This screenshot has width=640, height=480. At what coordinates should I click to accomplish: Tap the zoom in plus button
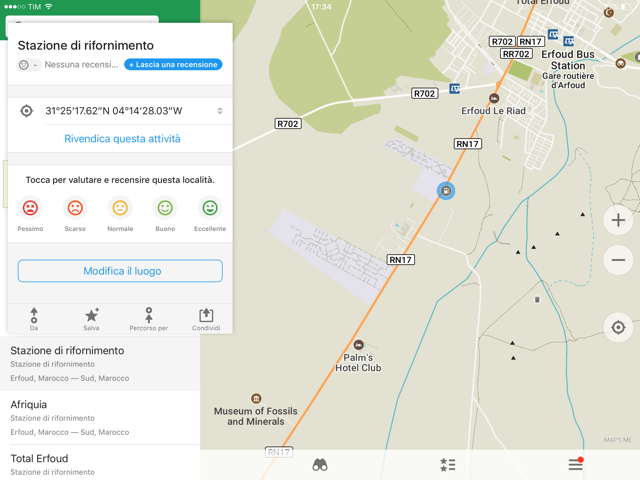tap(618, 220)
